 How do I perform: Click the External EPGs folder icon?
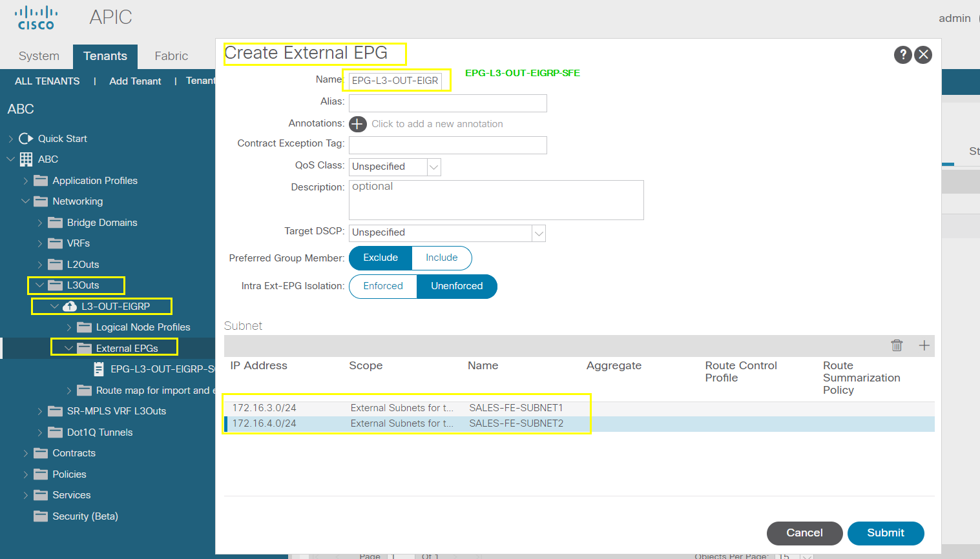coord(85,348)
